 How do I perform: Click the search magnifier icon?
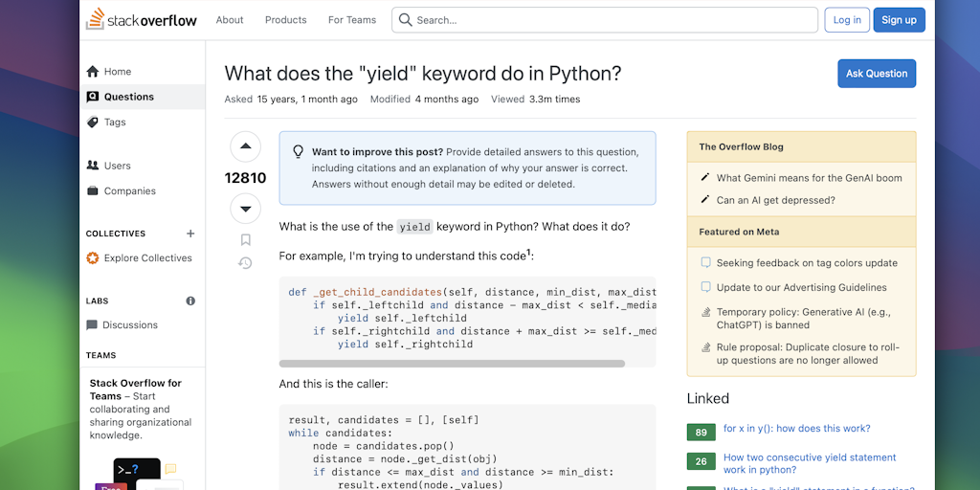[405, 20]
